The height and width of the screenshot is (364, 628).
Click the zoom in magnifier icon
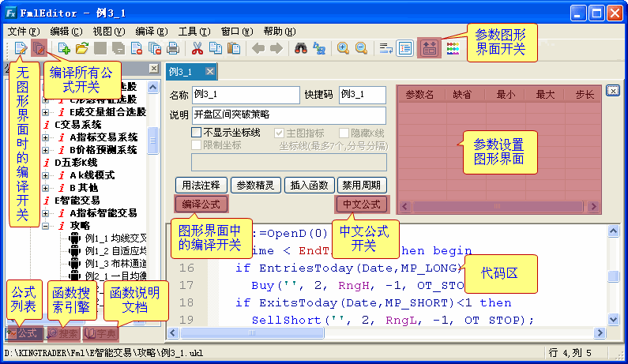click(x=344, y=48)
